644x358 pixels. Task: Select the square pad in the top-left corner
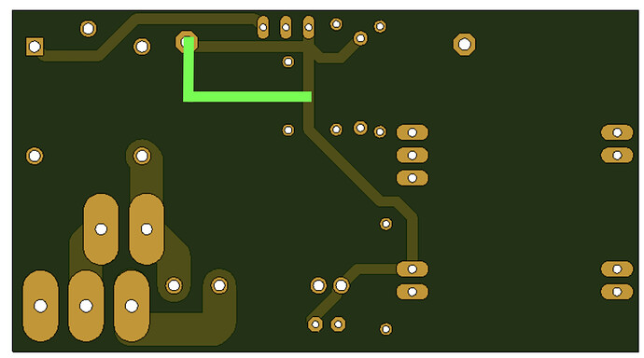(x=35, y=47)
